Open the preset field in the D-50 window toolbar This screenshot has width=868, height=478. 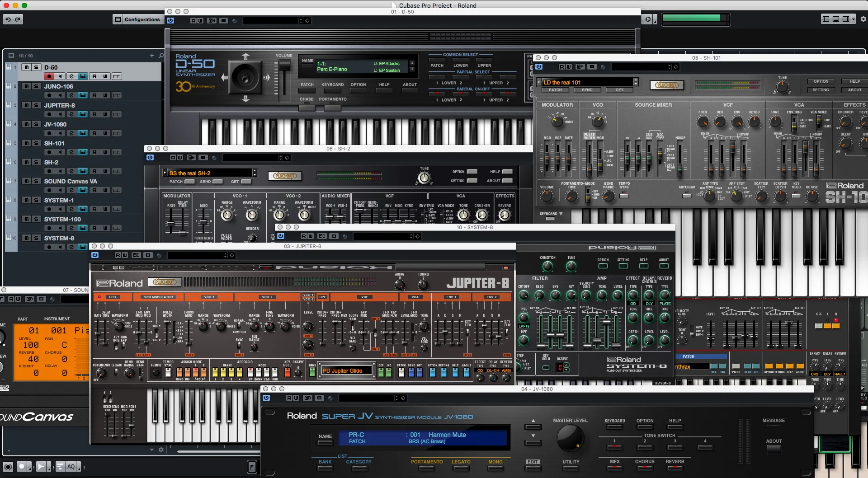[x=271, y=21]
